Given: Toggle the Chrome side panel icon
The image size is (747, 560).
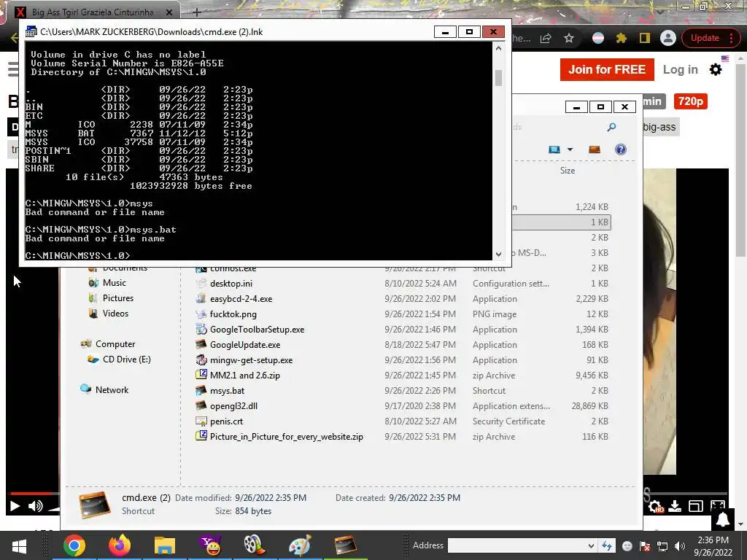Looking at the screenshot, I should coord(645,38).
